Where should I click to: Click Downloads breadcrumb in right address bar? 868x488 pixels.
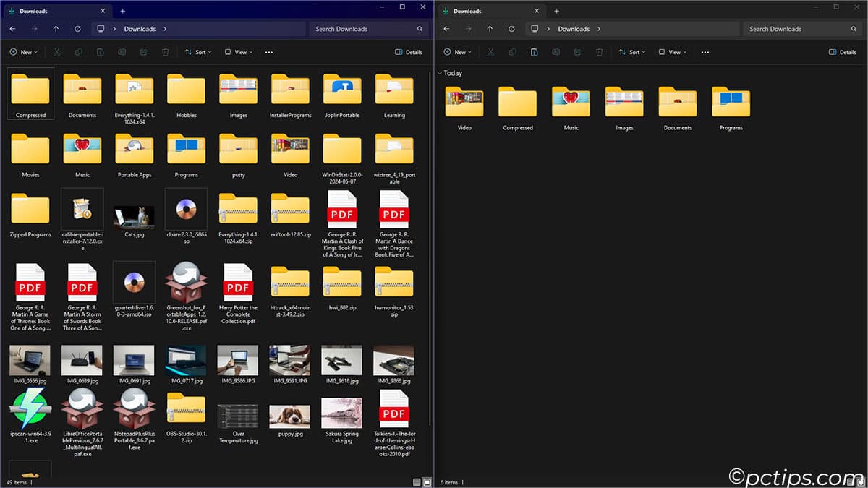pyautogui.click(x=574, y=29)
